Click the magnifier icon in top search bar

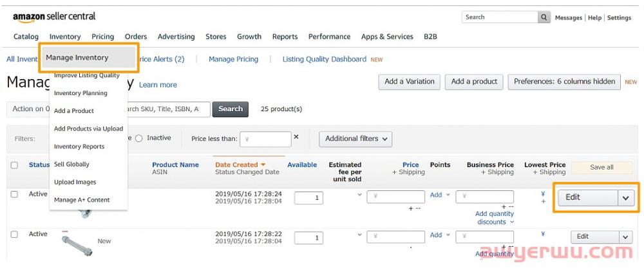pyautogui.click(x=545, y=17)
